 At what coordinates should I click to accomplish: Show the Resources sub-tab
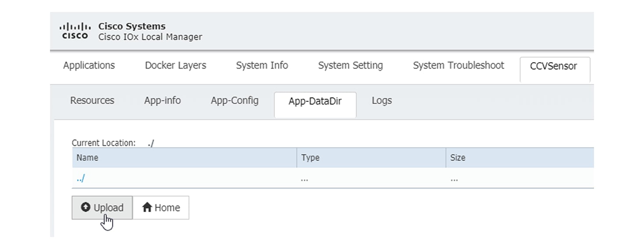coord(92,101)
